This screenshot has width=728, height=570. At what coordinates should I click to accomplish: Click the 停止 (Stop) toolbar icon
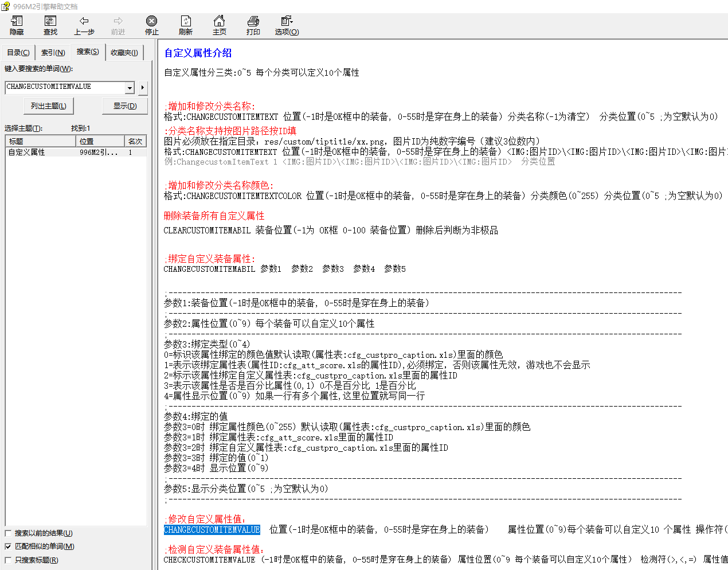tap(151, 26)
